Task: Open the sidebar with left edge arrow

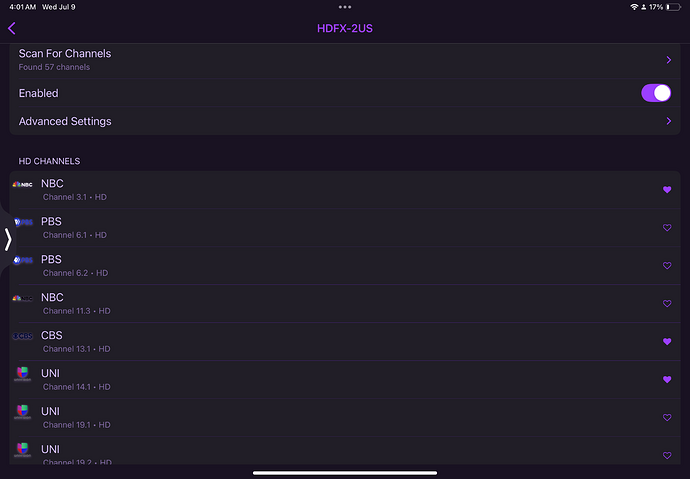Action: pyautogui.click(x=8, y=238)
